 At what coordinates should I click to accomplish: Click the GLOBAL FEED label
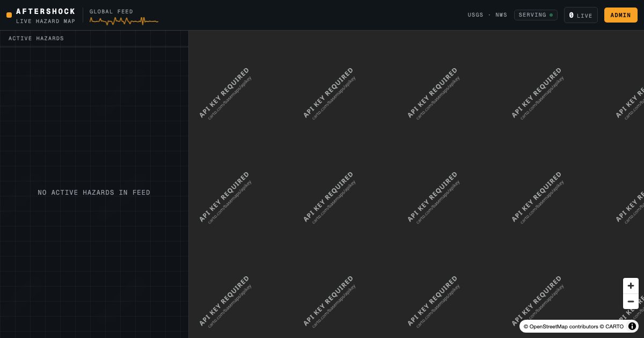(111, 11)
